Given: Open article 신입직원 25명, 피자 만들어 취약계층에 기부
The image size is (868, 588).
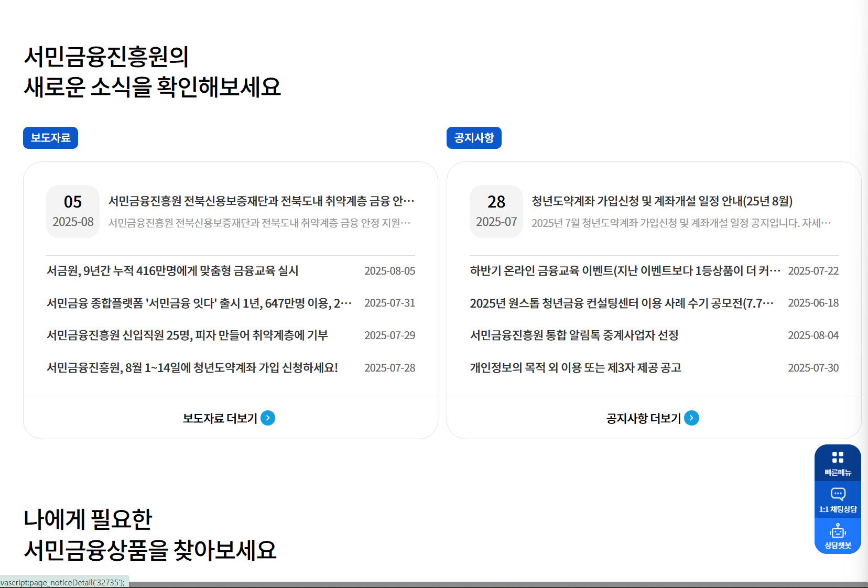Looking at the screenshot, I should [x=187, y=335].
